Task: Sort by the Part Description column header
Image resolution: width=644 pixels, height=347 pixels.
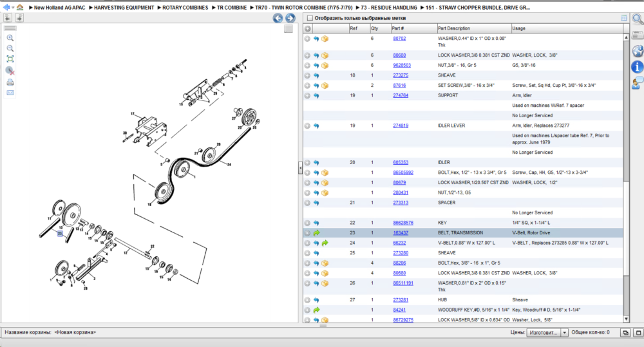Action: click(x=473, y=28)
